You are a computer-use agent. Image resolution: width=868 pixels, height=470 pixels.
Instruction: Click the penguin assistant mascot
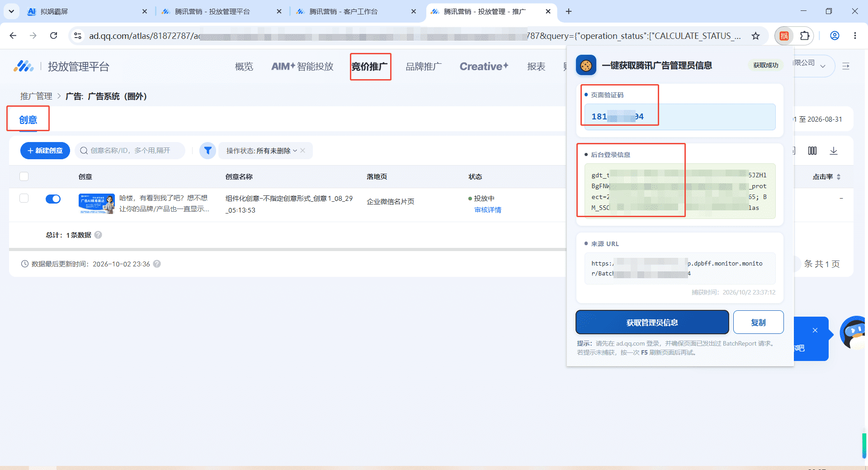coord(853,332)
